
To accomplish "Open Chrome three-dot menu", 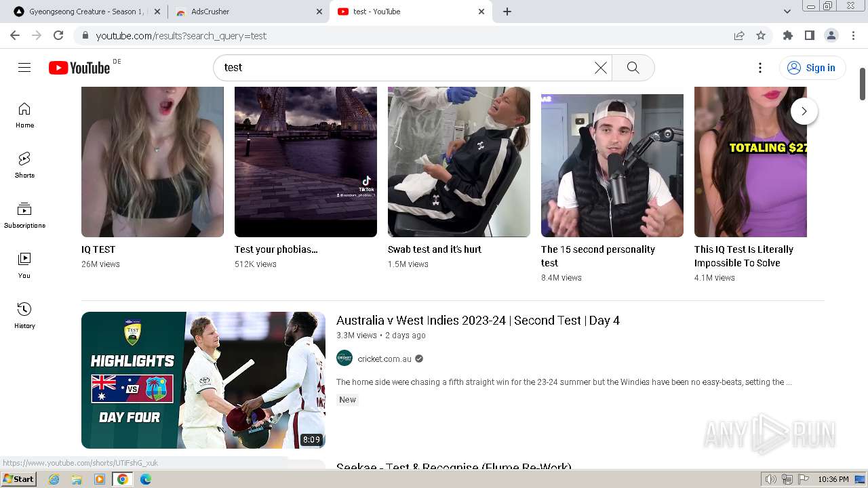I will point(853,35).
